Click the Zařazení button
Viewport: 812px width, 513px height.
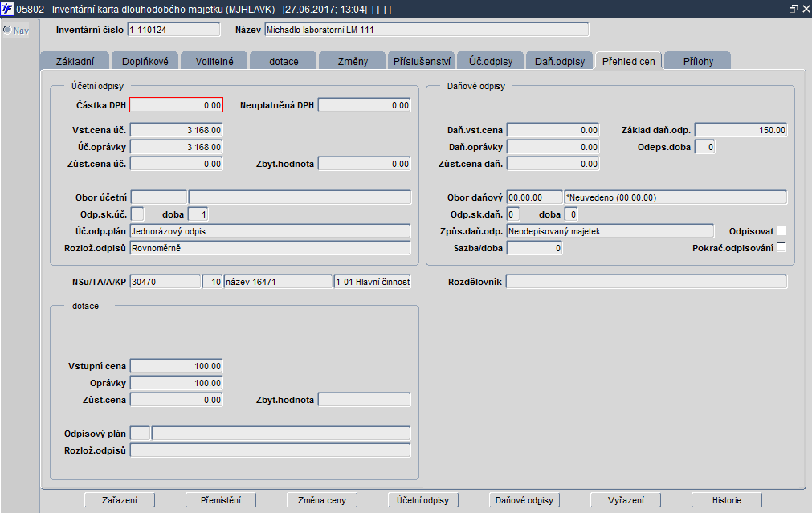pyautogui.click(x=120, y=500)
